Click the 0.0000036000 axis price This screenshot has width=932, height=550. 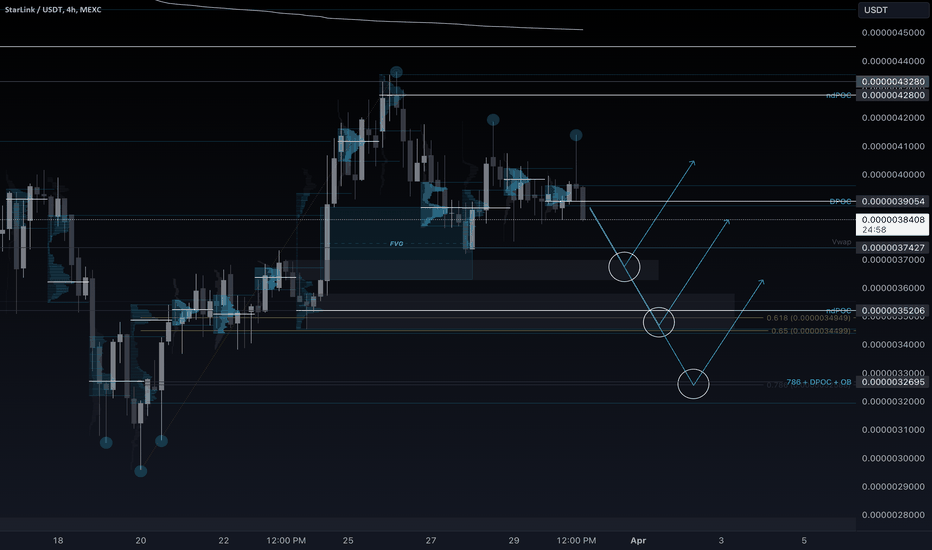[893, 288]
